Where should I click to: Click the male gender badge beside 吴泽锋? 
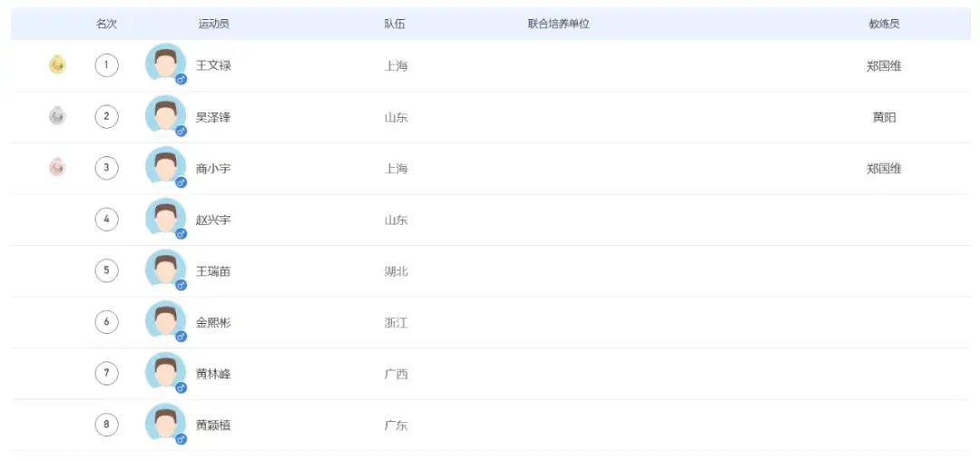click(x=181, y=131)
